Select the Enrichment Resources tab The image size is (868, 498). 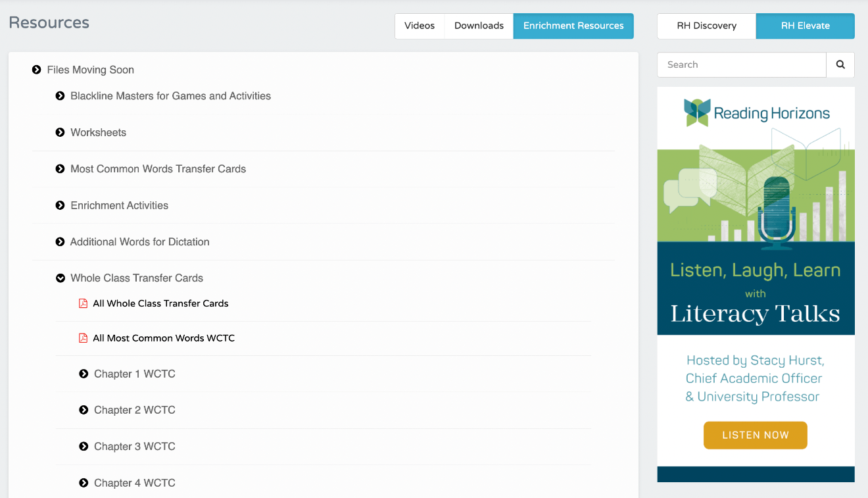pyautogui.click(x=573, y=26)
